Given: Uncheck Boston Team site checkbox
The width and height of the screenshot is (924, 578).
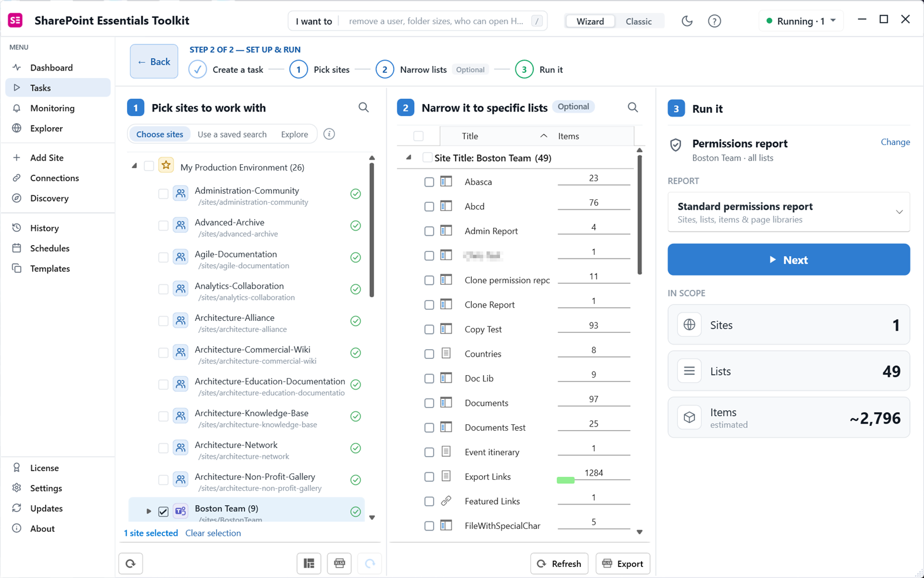Looking at the screenshot, I should tap(163, 512).
